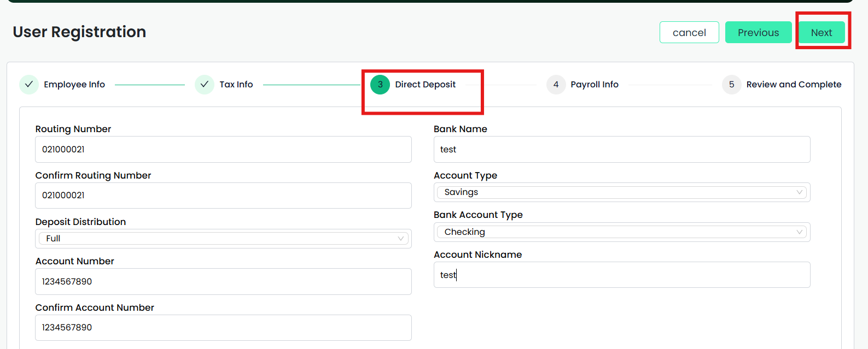Click the cancel button
Image resolution: width=868 pixels, height=349 pixels.
(689, 32)
